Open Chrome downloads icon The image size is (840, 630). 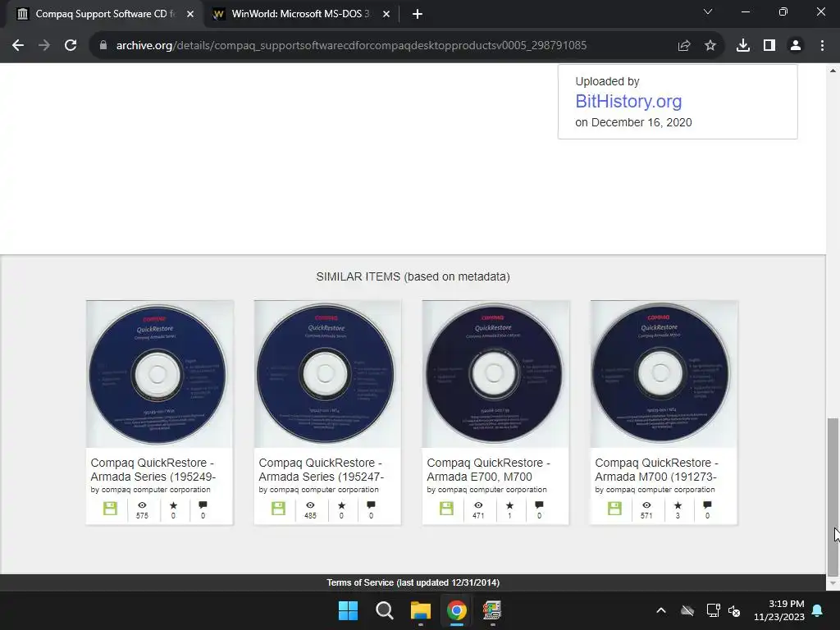click(743, 46)
